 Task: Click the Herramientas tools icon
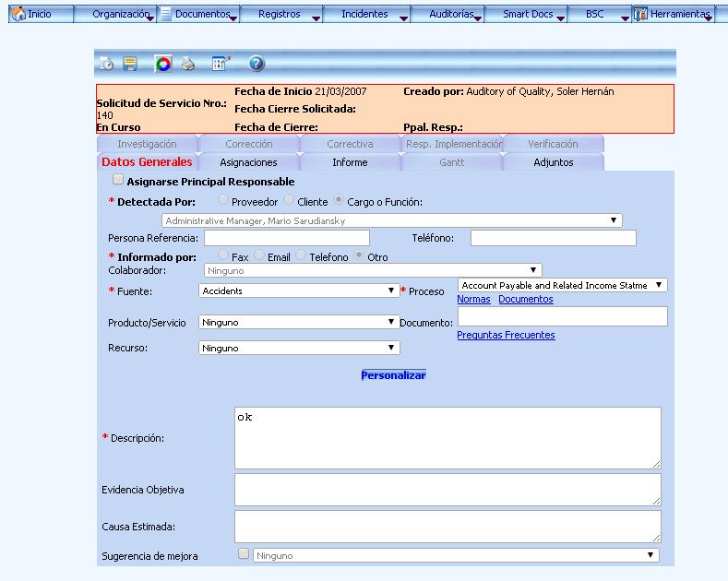pos(640,14)
